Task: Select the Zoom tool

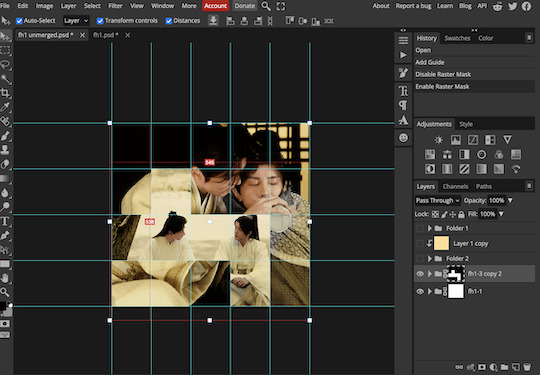Action: click(x=6, y=292)
